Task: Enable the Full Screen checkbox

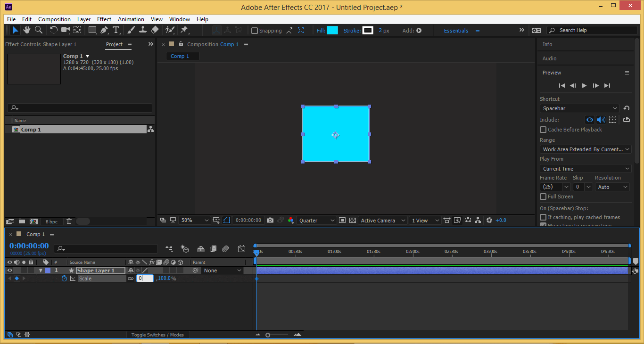Action: click(x=543, y=197)
